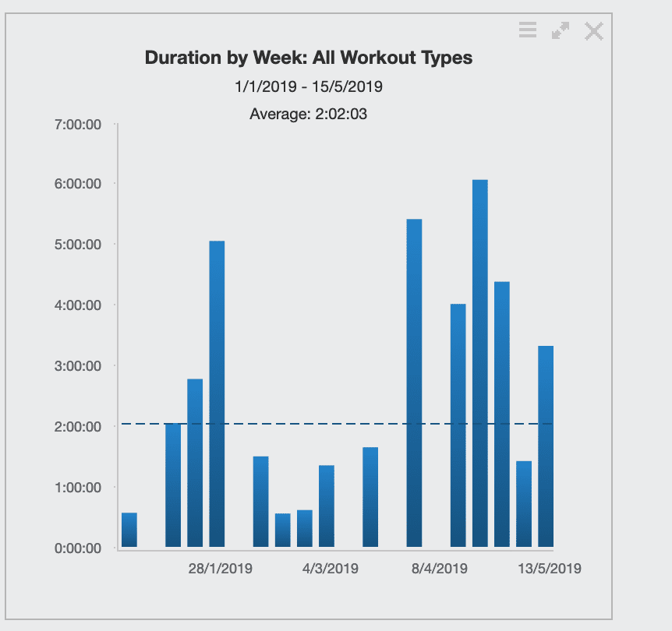Click the 8/4/2019 x-axis label

tap(440, 569)
